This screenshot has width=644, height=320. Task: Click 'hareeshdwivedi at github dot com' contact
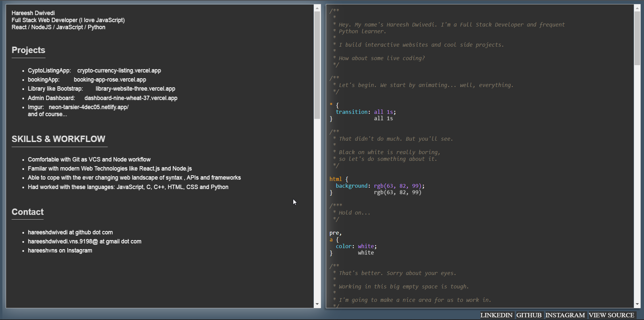coord(70,232)
